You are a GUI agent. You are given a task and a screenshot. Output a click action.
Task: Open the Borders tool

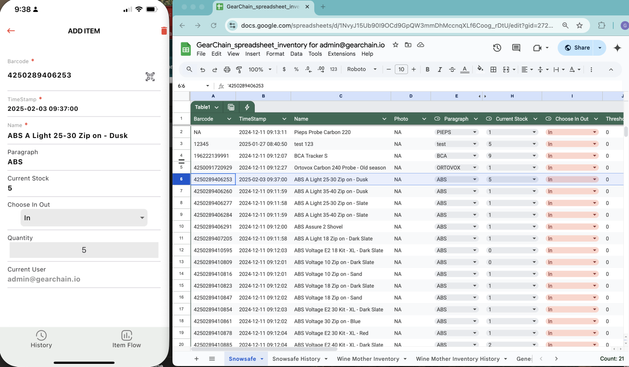click(x=493, y=69)
